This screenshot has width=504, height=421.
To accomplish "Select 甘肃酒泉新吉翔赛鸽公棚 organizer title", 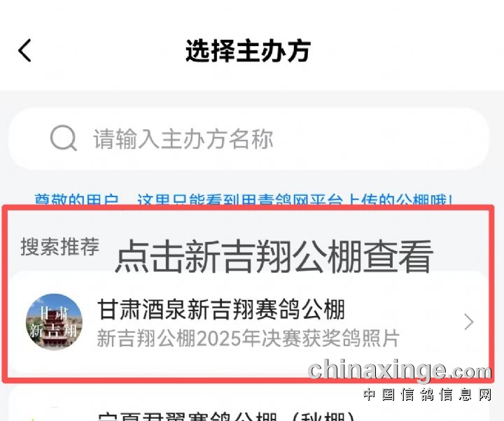I will tap(221, 309).
